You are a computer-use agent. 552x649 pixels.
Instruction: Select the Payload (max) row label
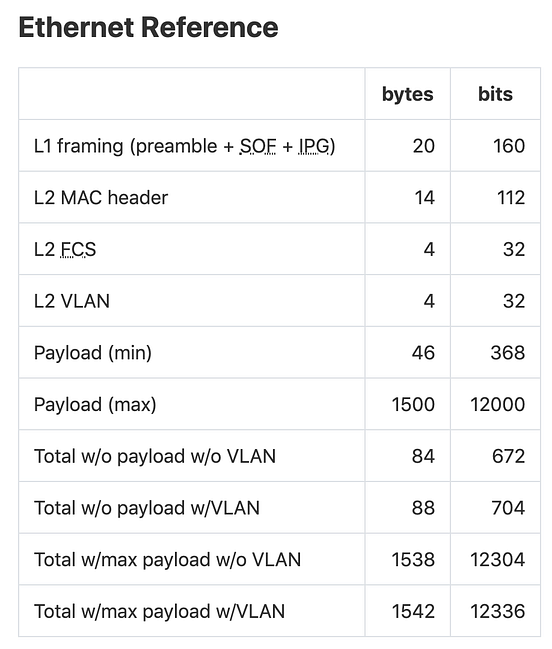coord(95,405)
